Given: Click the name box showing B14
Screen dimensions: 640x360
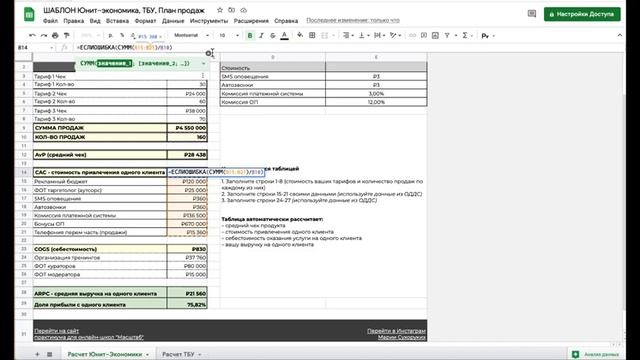Looking at the screenshot, I should (x=35, y=48).
